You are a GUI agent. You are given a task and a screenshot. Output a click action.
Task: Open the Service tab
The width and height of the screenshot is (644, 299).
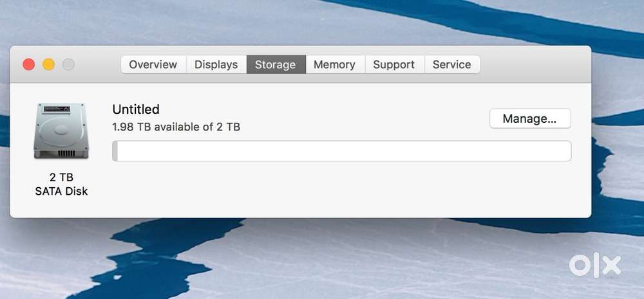(x=451, y=64)
